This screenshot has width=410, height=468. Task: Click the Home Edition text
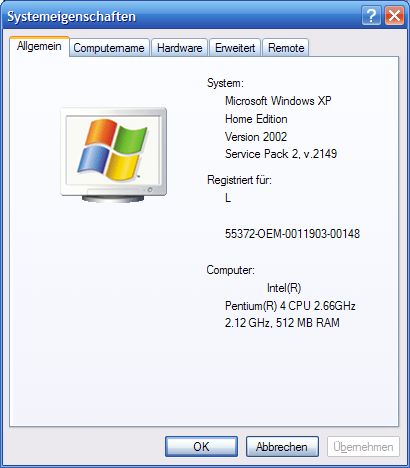256,119
